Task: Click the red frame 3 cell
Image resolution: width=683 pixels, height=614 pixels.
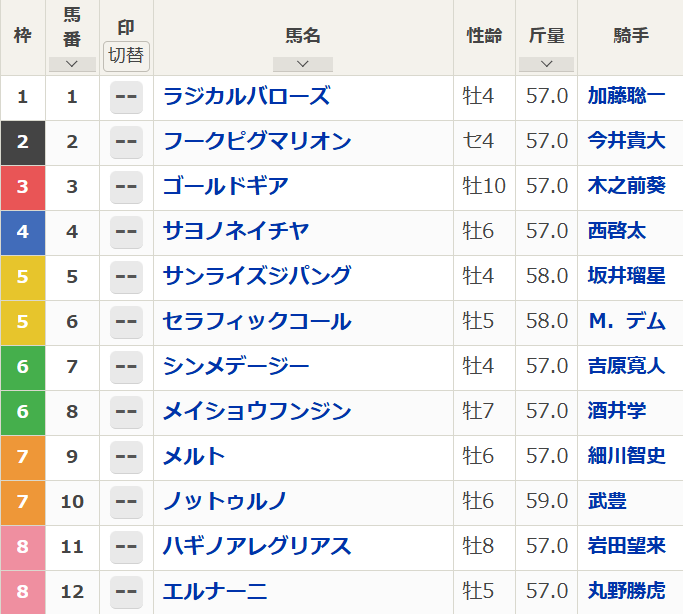Action: (x=23, y=188)
